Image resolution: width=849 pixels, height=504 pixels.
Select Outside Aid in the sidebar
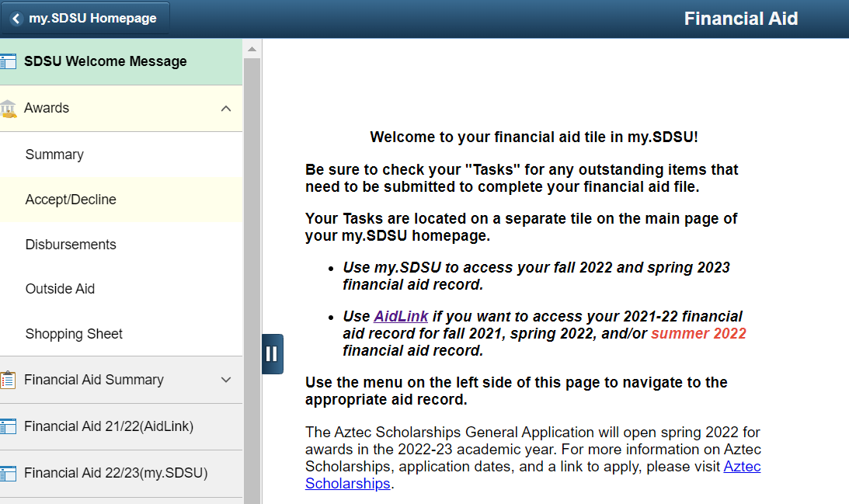tap(121, 289)
